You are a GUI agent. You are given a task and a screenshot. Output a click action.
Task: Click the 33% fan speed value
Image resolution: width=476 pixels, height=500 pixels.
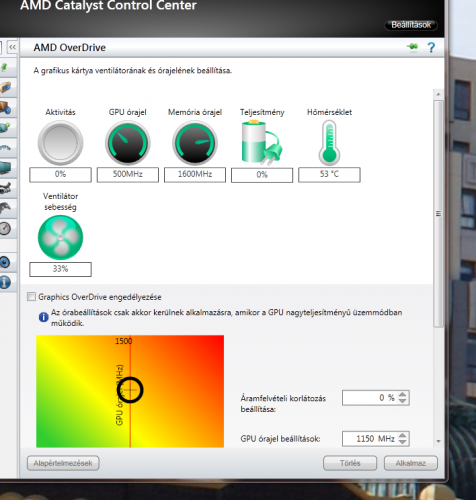[x=60, y=269]
